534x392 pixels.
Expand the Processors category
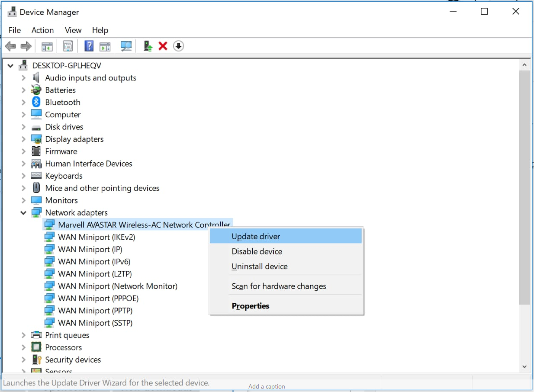[x=24, y=347]
